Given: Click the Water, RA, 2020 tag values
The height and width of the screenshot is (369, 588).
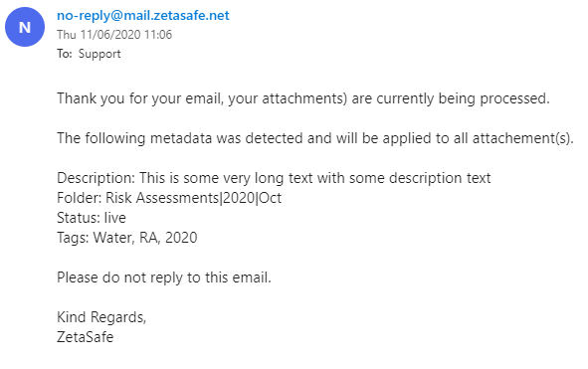Looking at the screenshot, I should pos(145,238).
